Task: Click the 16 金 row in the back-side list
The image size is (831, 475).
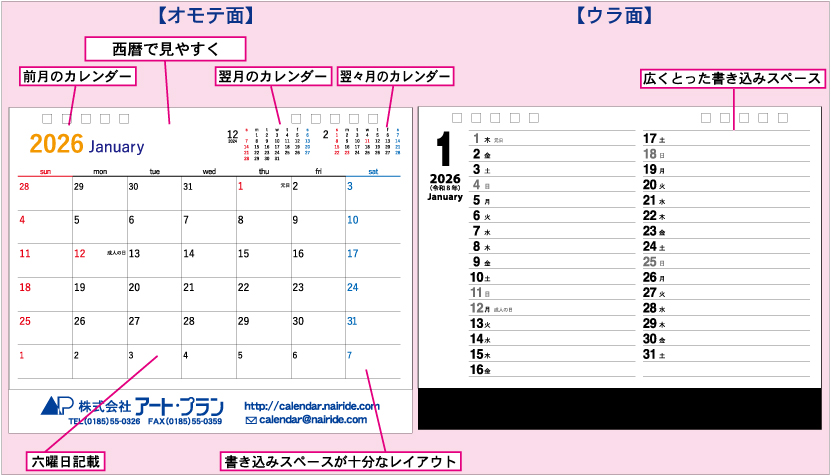Action: (x=552, y=370)
